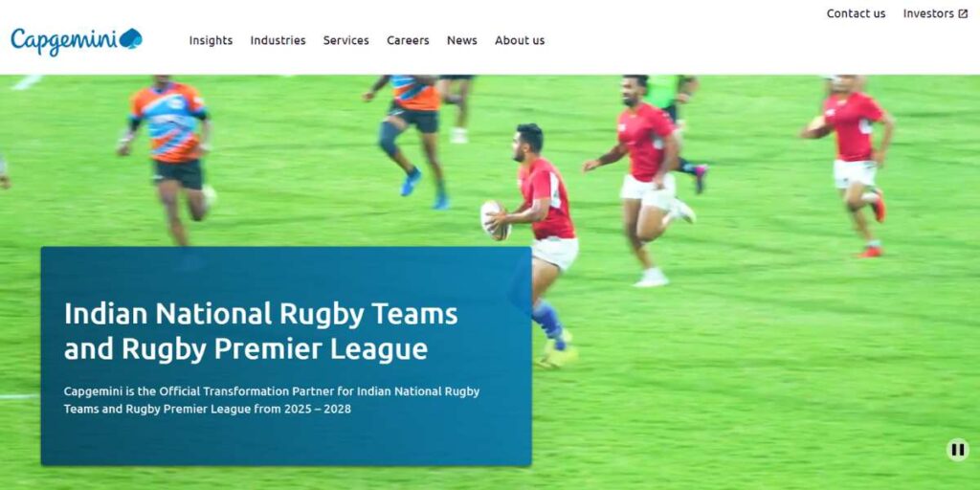Click the external link icon beside Investors
The width and height of the screenshot is (980, 490).
[x=963, y=13]
